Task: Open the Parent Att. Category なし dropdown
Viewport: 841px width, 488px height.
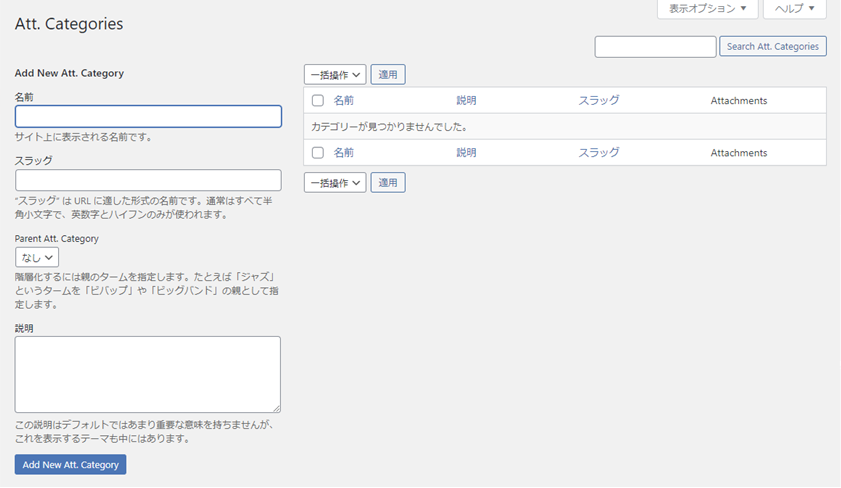Action: click(36, 257)
